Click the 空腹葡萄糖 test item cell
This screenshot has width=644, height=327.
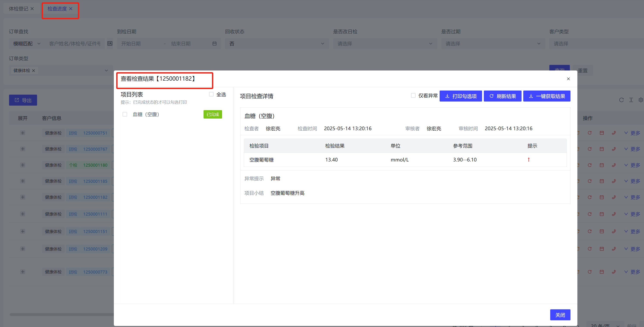click(262, 160)
